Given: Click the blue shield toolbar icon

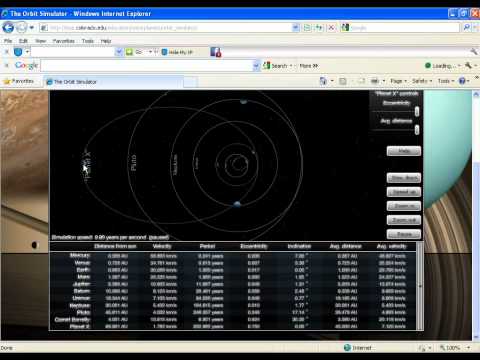Looking at the screenshot, I should [18, 52].
